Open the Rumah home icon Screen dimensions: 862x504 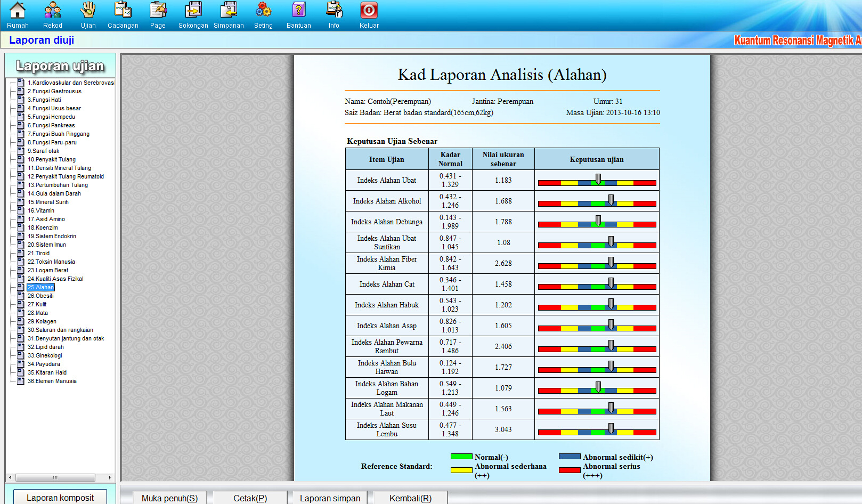click(18, 15)
